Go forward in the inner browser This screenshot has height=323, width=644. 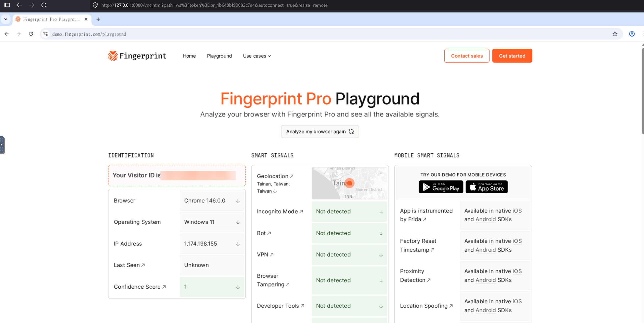click(19, 34)
